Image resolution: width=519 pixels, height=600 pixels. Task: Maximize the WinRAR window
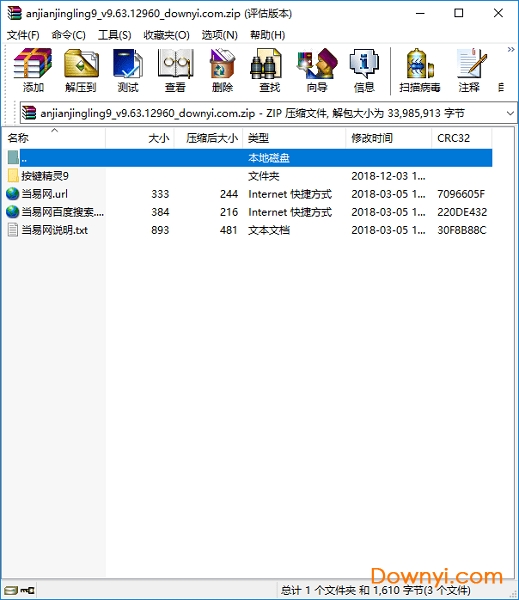tap(459, 13)
